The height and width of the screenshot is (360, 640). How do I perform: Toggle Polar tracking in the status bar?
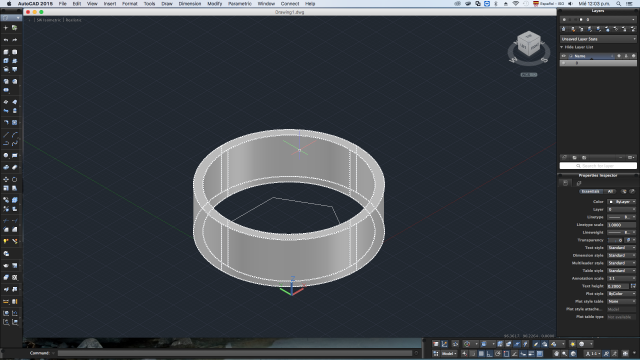(x=498, y=353)
